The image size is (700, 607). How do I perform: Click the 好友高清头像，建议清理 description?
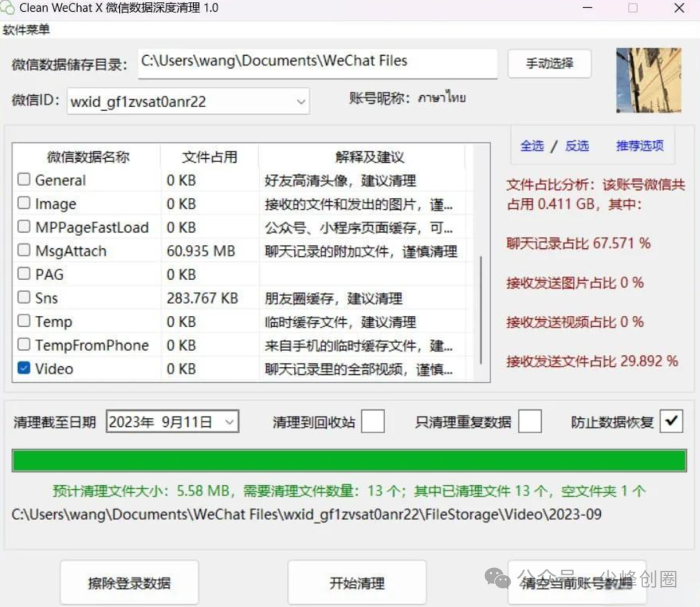(340, 180)
